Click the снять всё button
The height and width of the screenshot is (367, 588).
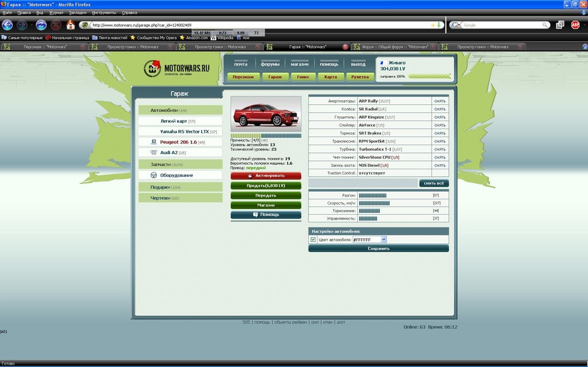[x=434, y=183]
